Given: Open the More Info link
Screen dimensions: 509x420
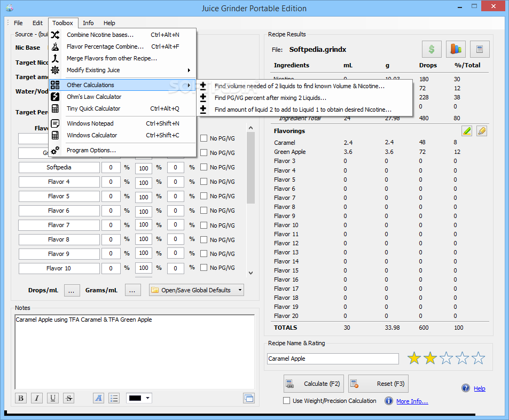Looking at the screenshot, I should [x=412, y=401].
